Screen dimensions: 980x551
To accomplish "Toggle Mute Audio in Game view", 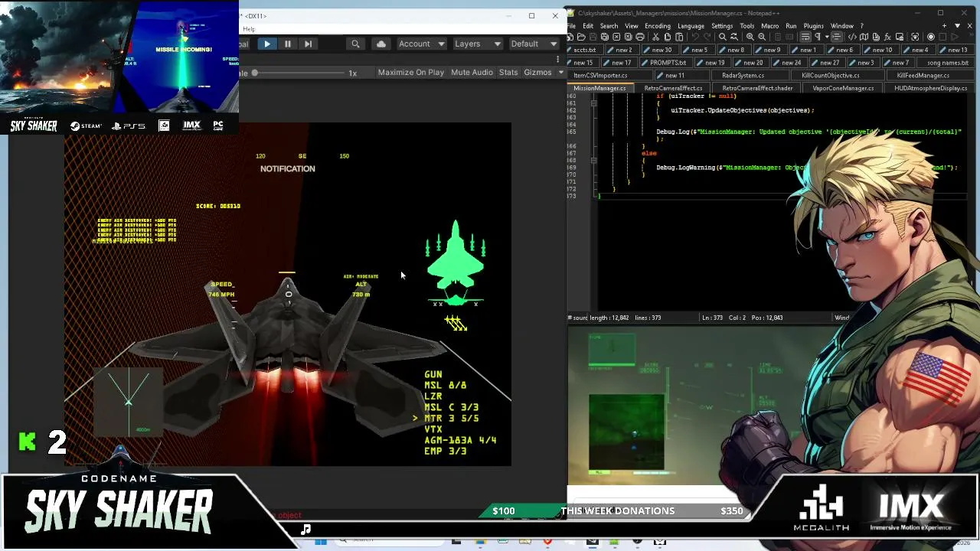I will pyautogui.click(x=472, y=73).
